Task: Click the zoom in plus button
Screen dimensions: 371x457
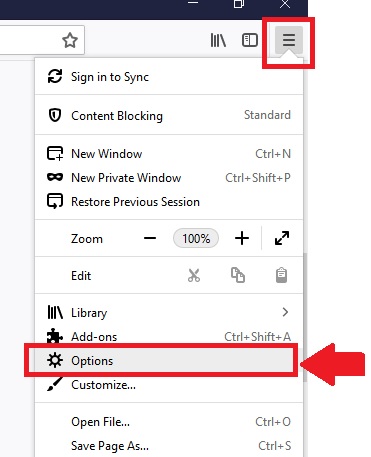Action: click(x=242, y=238)
